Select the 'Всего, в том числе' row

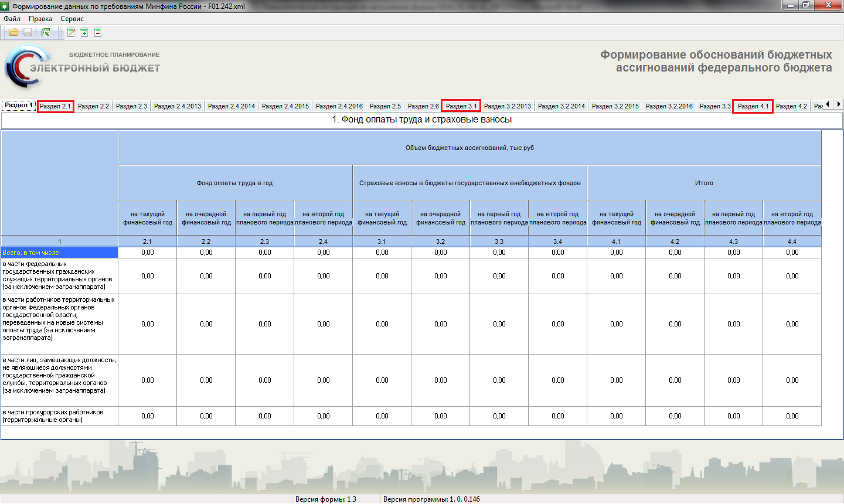pyautogui.click(x=59, y=253)
